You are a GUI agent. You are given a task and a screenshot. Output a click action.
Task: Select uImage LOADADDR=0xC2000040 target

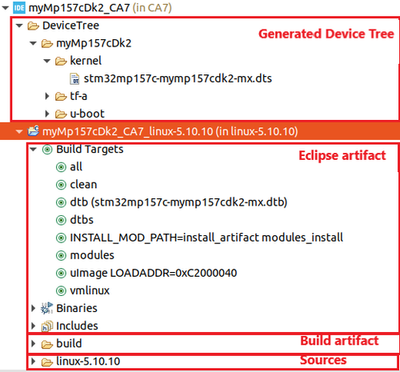(153, 273)
